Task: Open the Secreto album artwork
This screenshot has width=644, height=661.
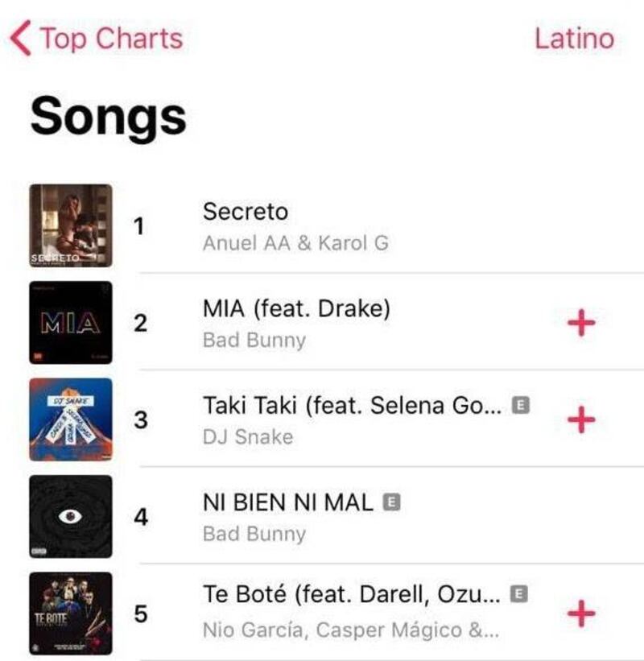Action: click(71, 225)
